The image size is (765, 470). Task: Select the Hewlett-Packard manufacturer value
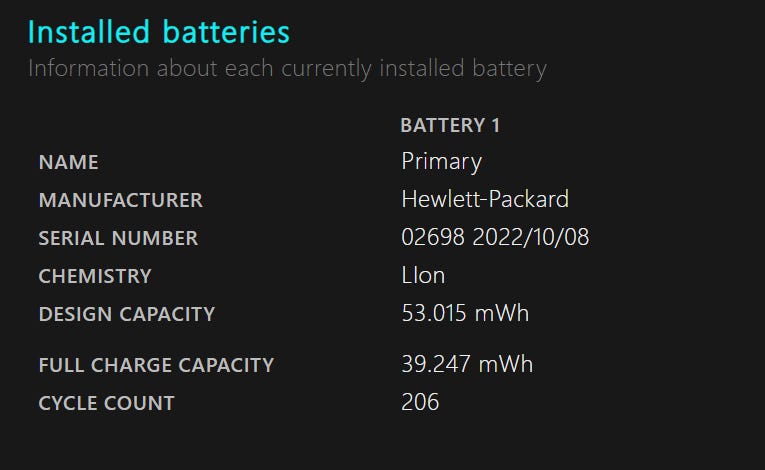click(x=485, y=199)
